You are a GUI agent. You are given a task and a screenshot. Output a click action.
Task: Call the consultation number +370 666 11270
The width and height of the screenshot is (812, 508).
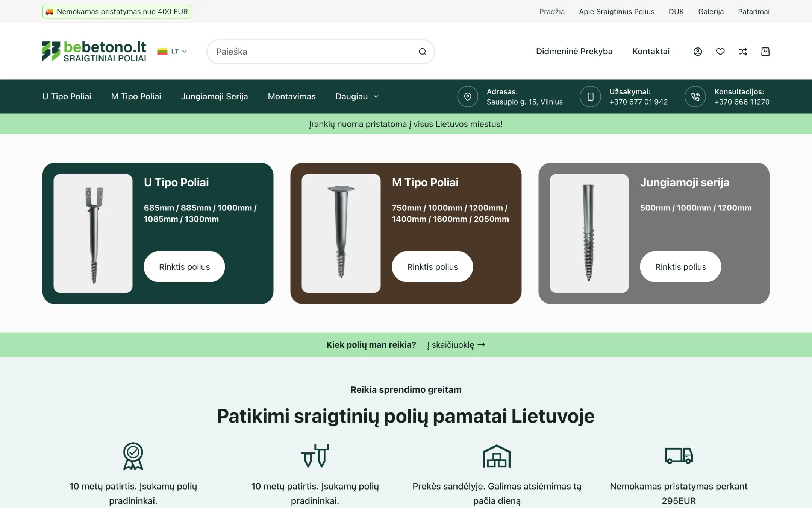742,102
